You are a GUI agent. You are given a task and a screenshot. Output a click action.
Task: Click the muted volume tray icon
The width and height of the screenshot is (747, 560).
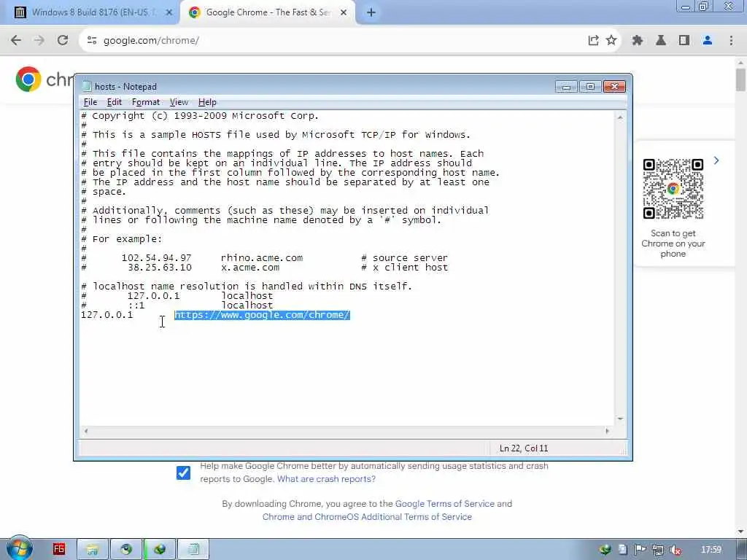pos(675,550)
